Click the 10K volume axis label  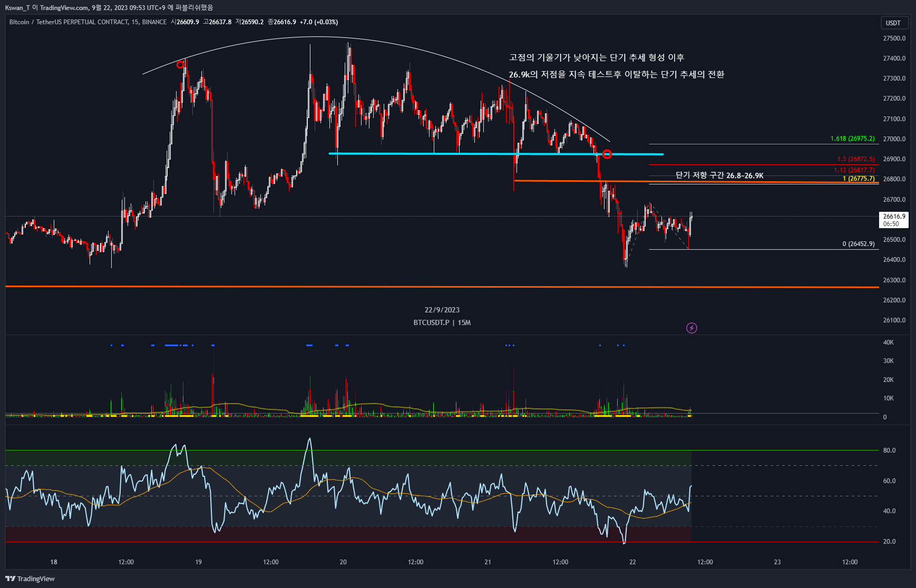pos(889,398)
